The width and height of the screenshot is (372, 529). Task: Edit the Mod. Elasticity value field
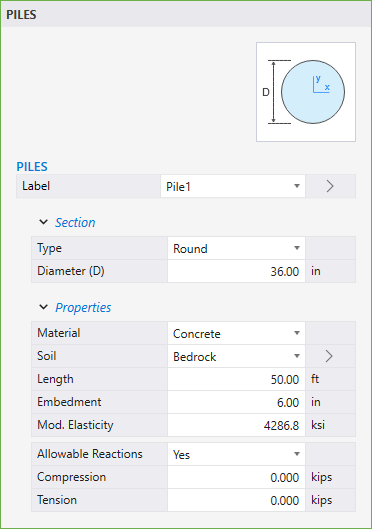coord(236,425)
